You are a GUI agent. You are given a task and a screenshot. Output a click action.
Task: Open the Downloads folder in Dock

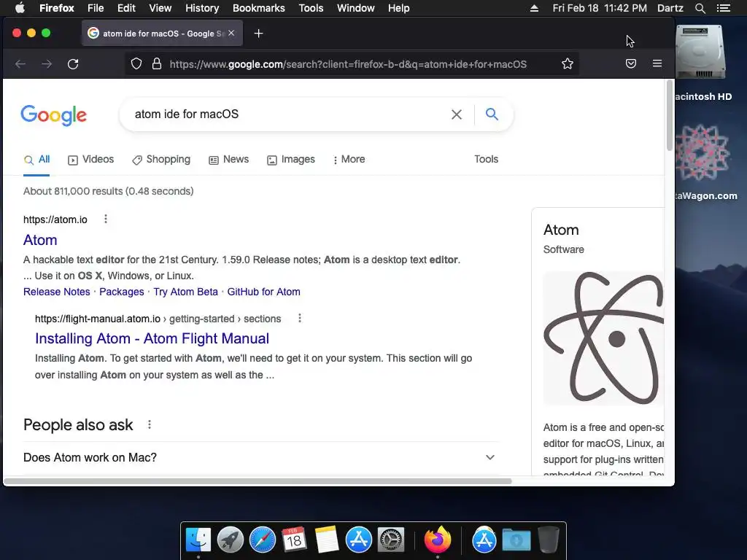pos(516,540)
